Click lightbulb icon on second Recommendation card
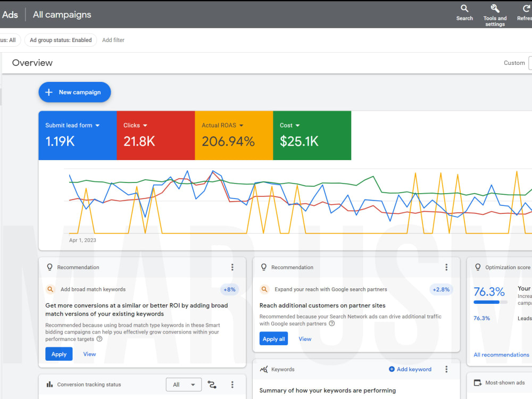 pyautogui.click(x=264, y=268)
